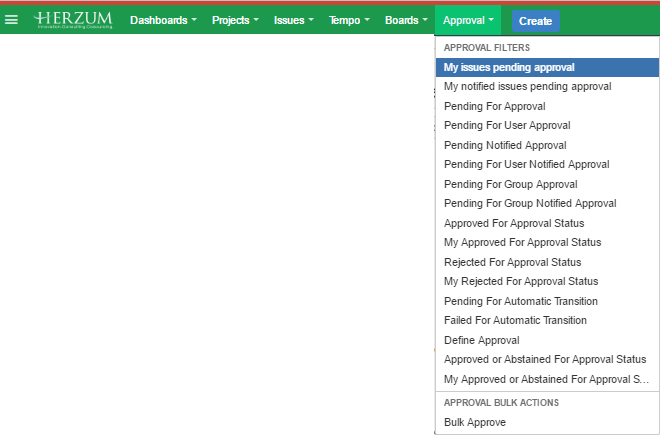Open the Projects dropdown menu

(x=235, y=20)
